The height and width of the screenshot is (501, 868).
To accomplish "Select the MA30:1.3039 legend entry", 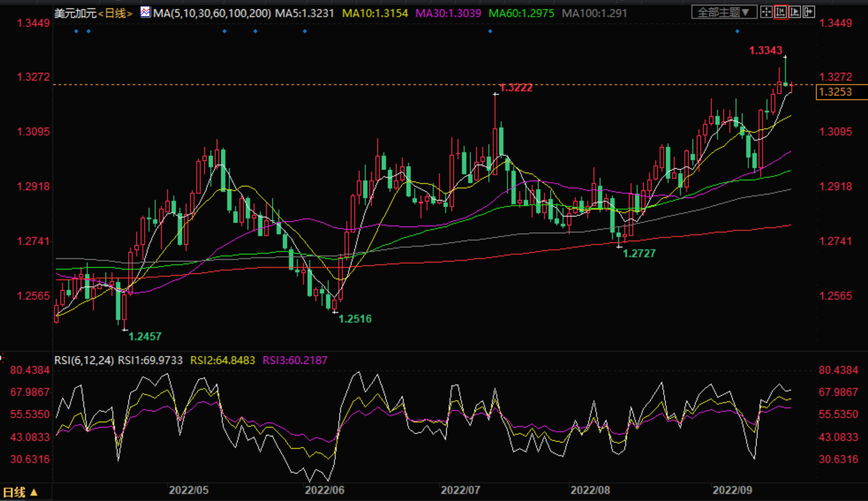I will click(x=448, y=13).
